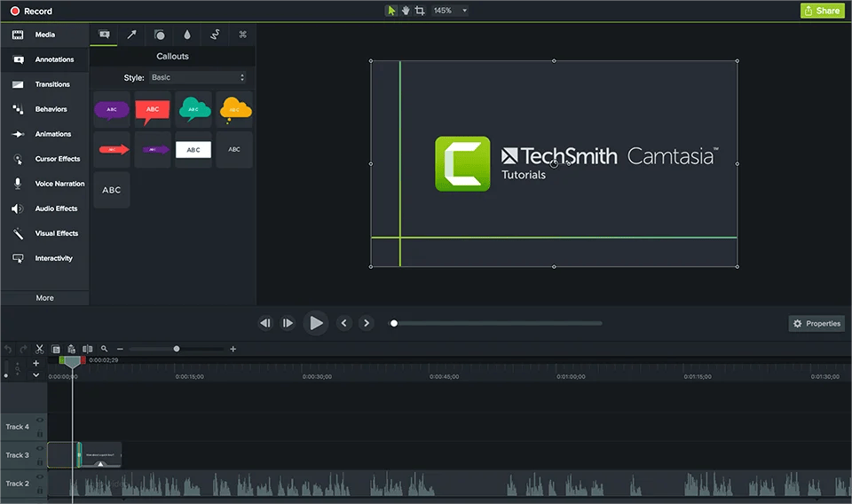Cut selection with the scissors icon
The height and width of the screenshot is (504, 852).
[40, 349]
